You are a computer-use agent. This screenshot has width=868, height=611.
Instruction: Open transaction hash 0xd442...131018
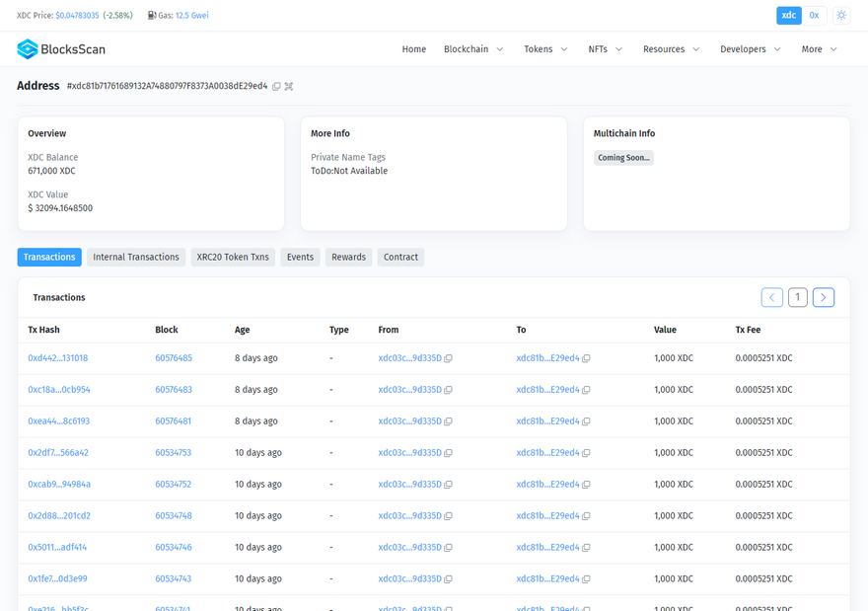click(x=57, y=358)
